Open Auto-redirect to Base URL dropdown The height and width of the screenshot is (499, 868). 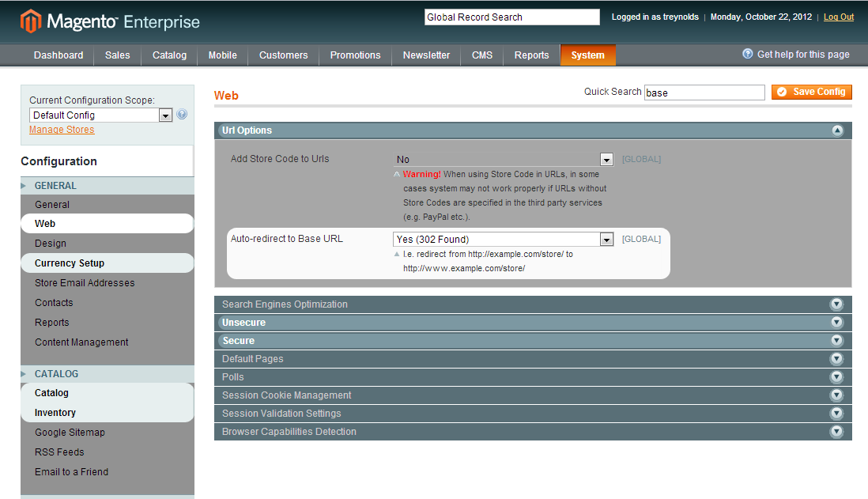click(504, 240)
